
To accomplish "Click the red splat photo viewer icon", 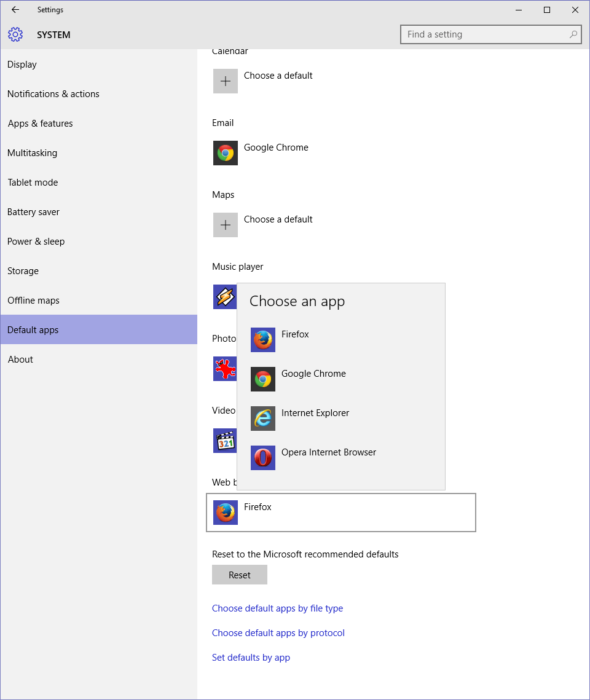I will tap(224, 369).
